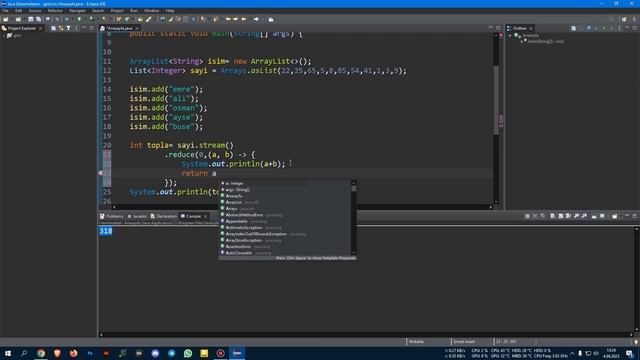Click the filter icon in Project Explorer
Image resolution: width=640 pixels, height=360 pixels.
[x=68, y=28]
